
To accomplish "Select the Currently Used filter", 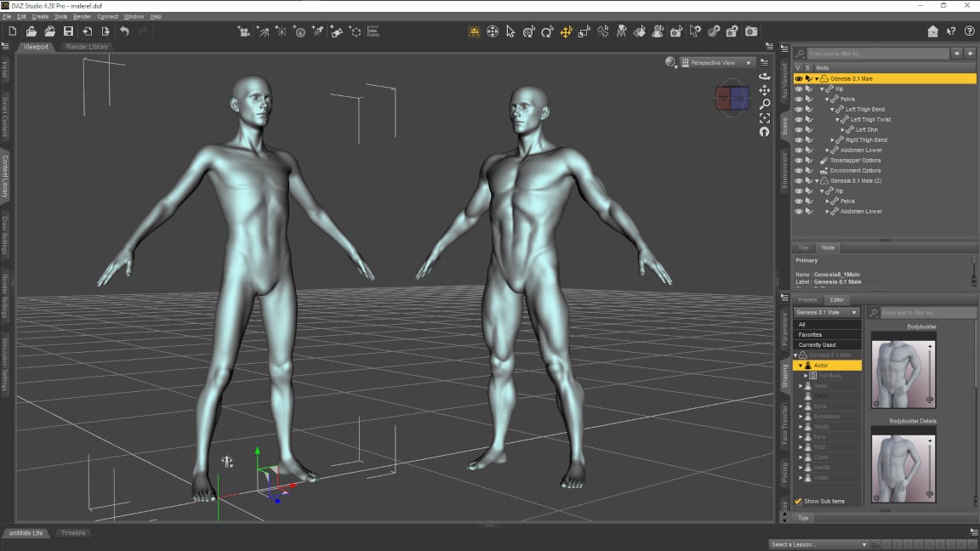I will (817, 345).
